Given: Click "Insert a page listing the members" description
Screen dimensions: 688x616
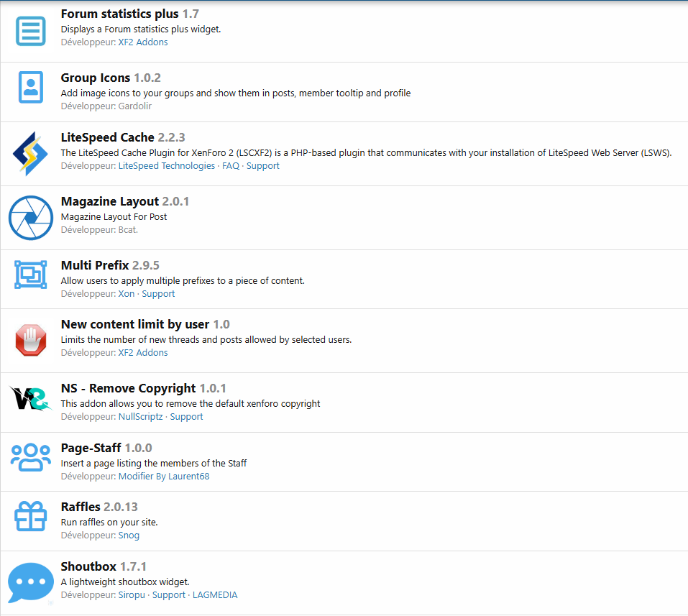Looking at the screenshot, I should point(154,464).
